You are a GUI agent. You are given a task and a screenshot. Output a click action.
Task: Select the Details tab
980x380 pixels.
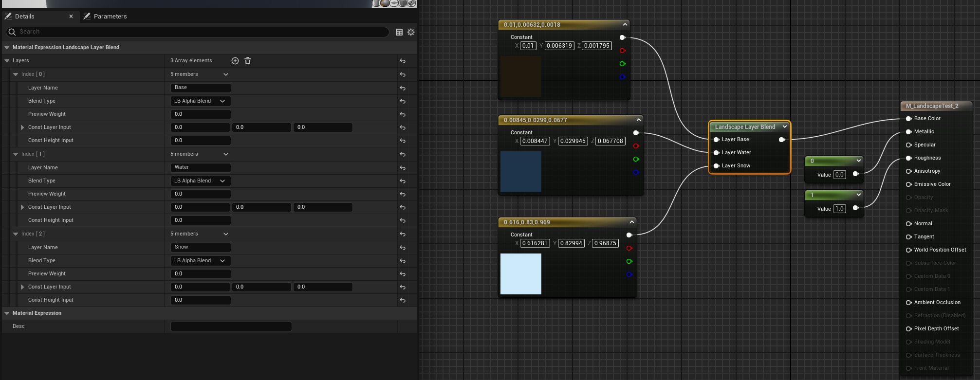pos(24,17)
